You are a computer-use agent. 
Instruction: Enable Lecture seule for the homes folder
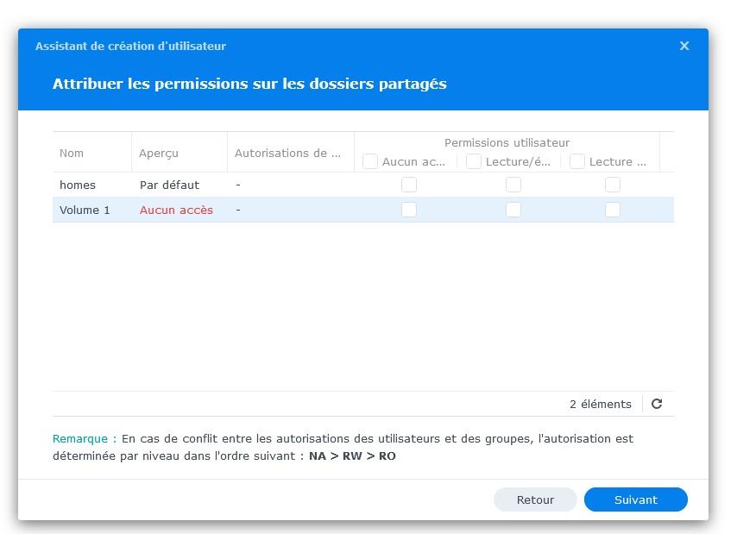(613, 185)
